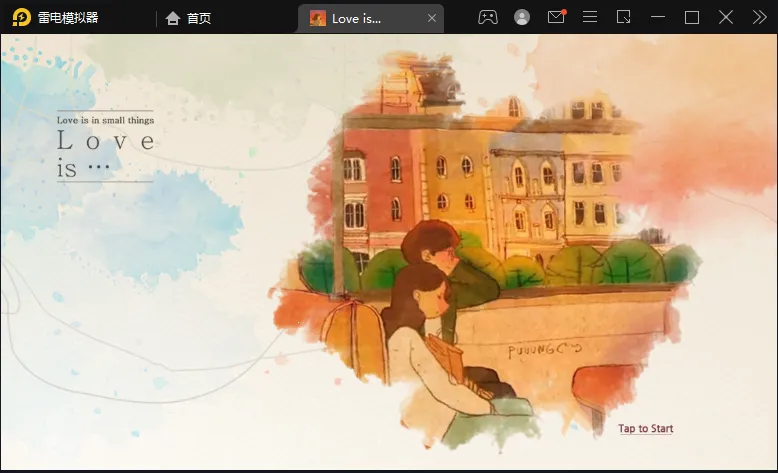Expand the sidebar with double-arrow icon
The height and width of the screenshot is (473, 778).
[759, 17]
